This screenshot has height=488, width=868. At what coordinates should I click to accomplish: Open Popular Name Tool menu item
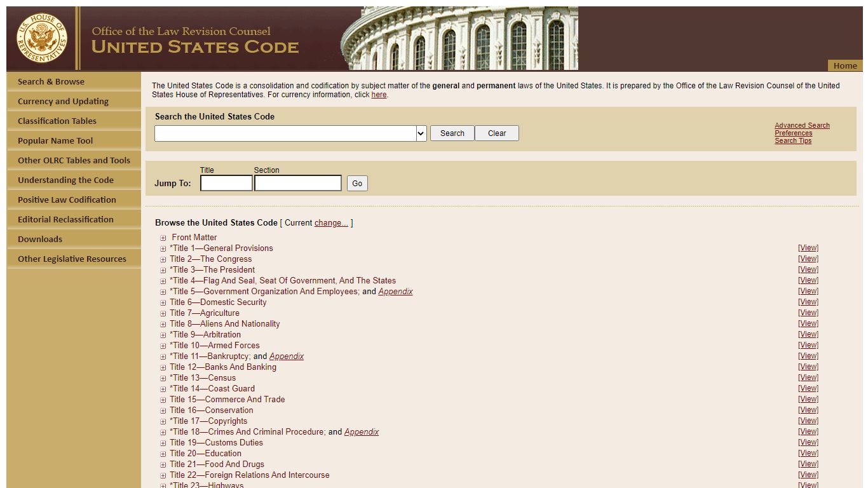[x=74, y=140]
